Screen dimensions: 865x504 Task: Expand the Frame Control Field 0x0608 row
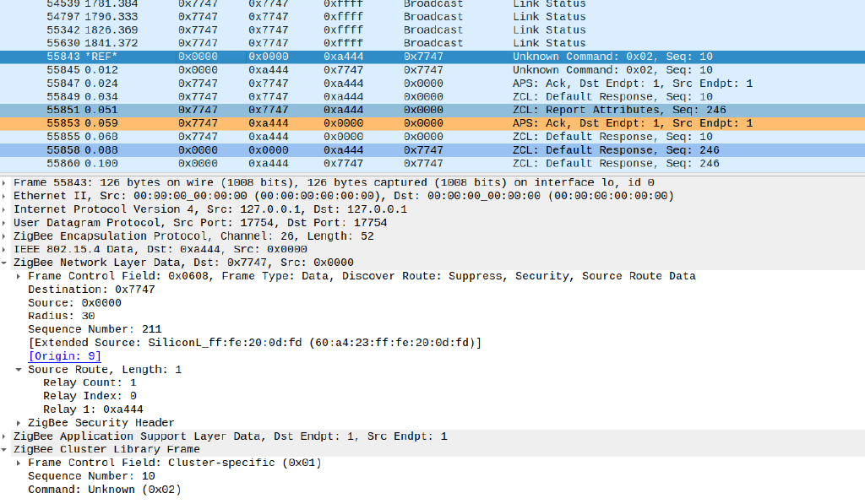[x=17, y=275]
